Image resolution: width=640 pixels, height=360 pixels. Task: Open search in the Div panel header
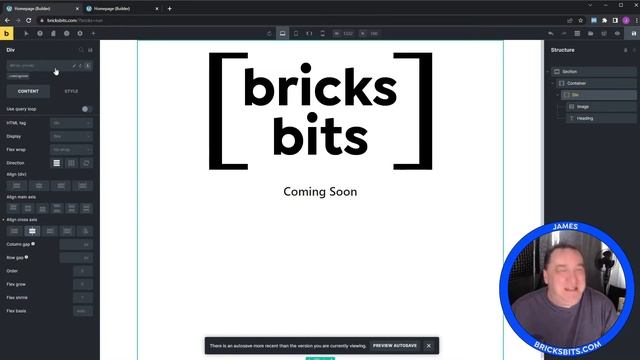(x=81, y=50)
